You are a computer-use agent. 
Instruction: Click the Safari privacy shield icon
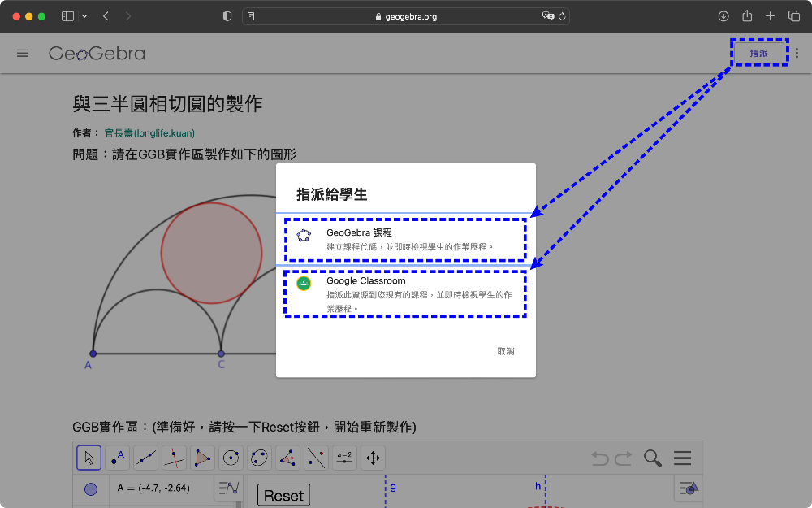[227, 16]
